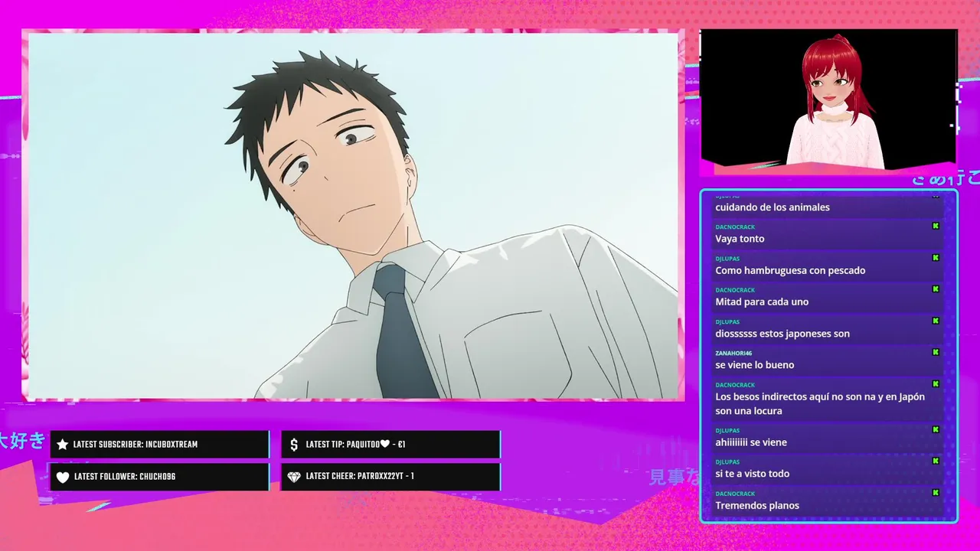Click the green badge on 'Mitad para cada uno'
The height and width of the screenshot is (551, 980).
click(x=936, y=289)
